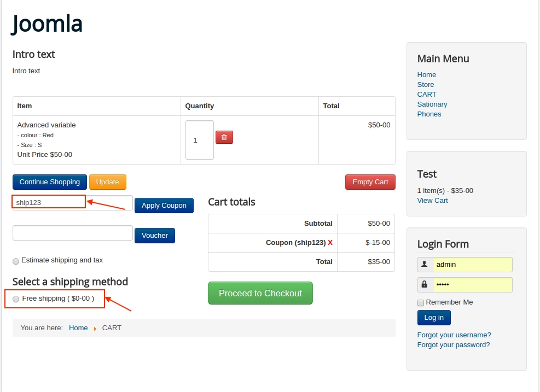Screen dimensions: 540x392
Task: Open the Sationary menu item
Action: pyautogui.click(x=432, y=104)
